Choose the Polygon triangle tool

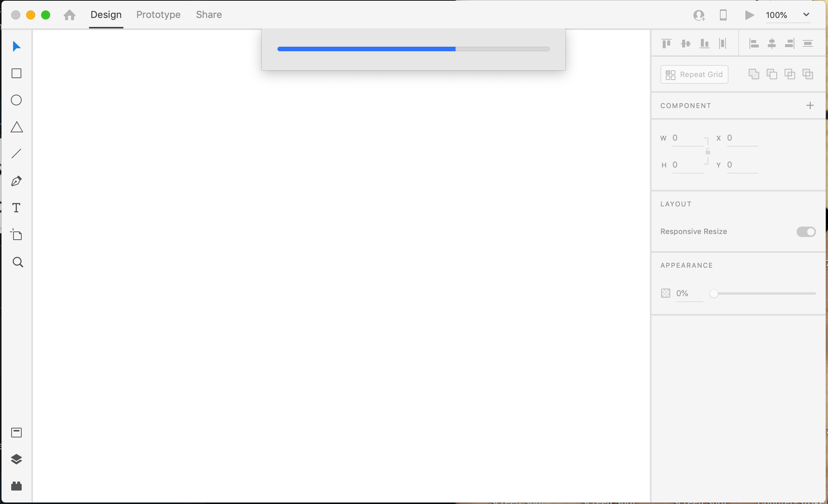click(16, 127)
